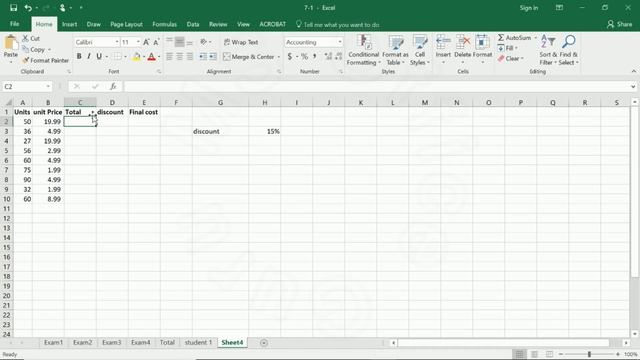Expand the Name Box dropdown
Viewport: 640px width, 360px height.
coord(48,86)
